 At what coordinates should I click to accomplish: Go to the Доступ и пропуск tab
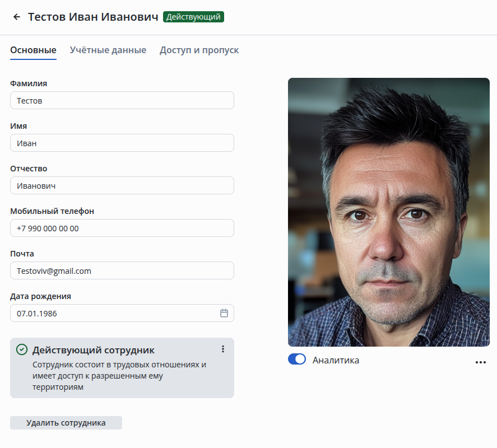pyautogui.click(x=199, y=50)
